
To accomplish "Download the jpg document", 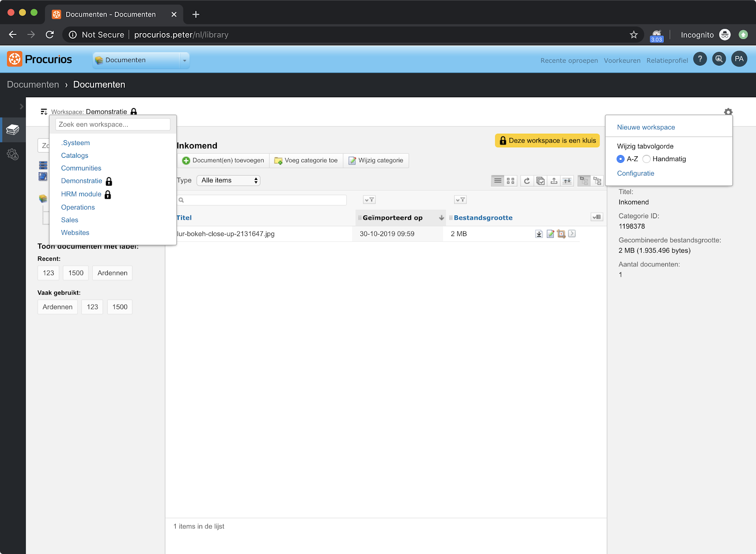I will (x=539, y=234).
